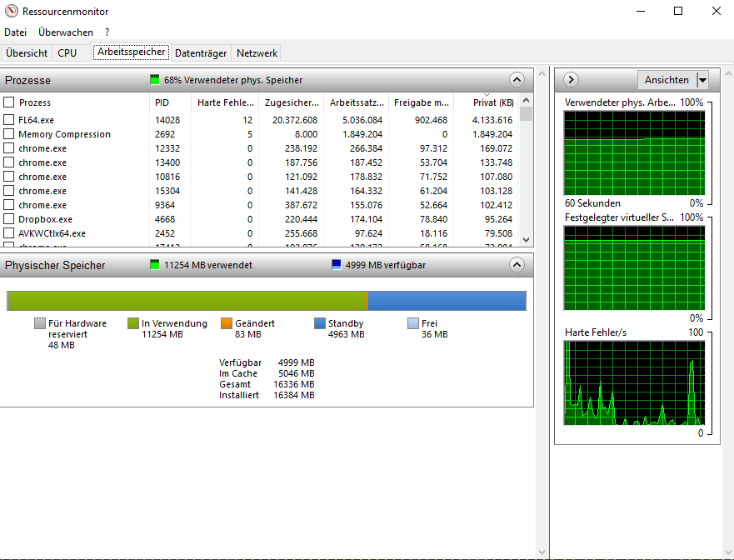
Task: Check the Dropbox.exe checkbox
Action: click(8, 219)
